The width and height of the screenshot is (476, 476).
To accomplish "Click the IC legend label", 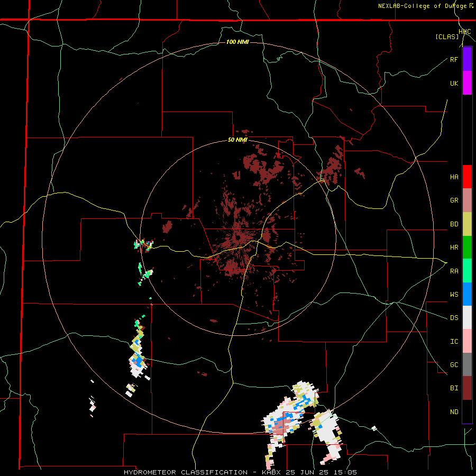I will tap(454, 342).
